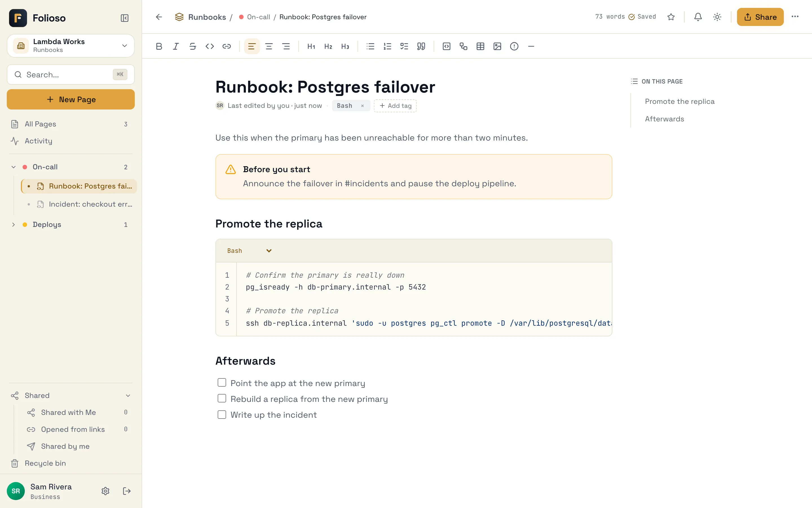
Task: Star this page as favorite
Action: (671, 17)
